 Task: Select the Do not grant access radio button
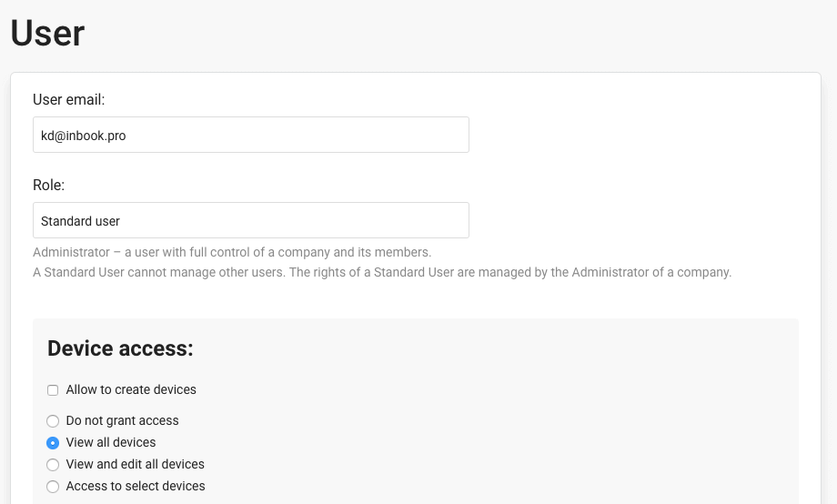coord(53,421)
